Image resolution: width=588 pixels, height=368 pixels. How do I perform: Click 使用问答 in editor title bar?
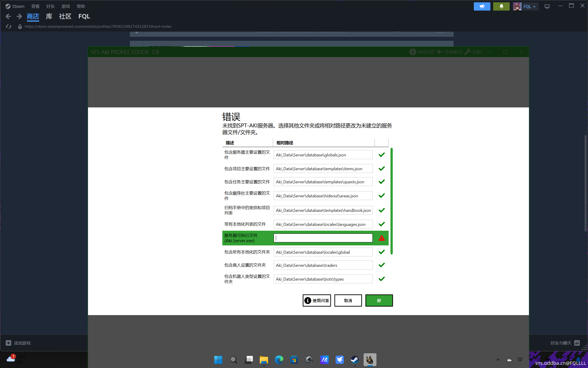tap(422, 52)
